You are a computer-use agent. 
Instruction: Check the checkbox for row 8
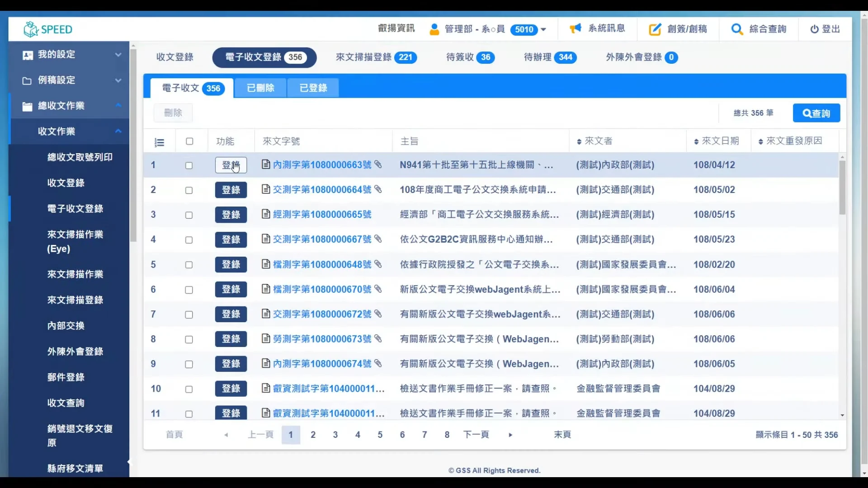click(189, 340)
